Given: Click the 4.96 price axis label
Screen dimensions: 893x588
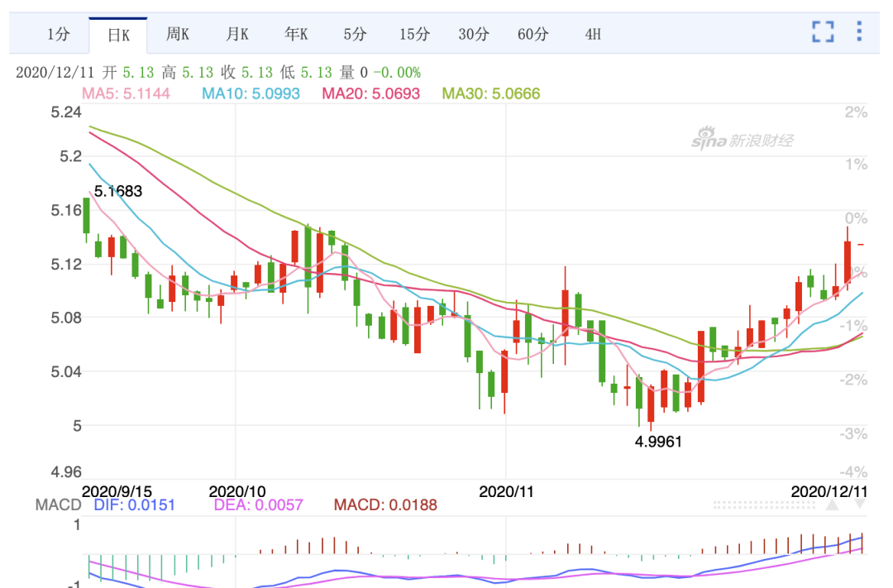Looking at the screenshot, I should click(x=66, y=472).
